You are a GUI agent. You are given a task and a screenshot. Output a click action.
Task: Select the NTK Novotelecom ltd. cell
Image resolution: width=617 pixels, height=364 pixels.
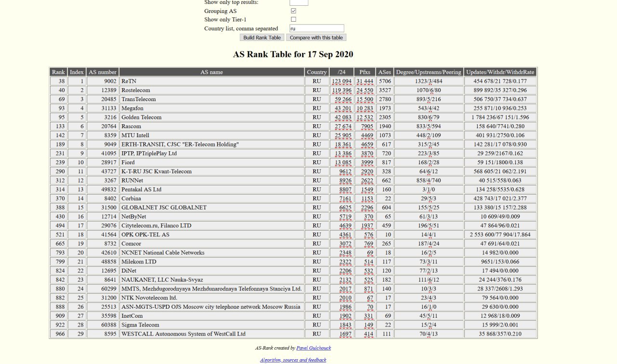coord(212,298)
